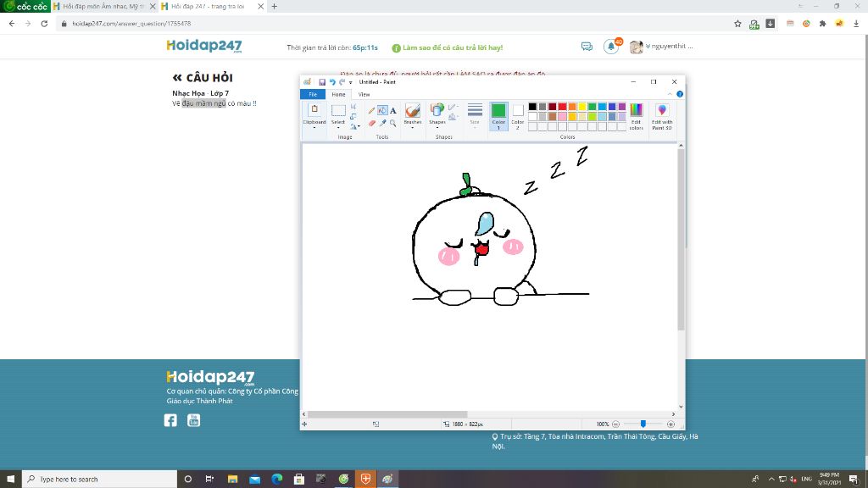Click the browser back arrow
This screenshot has height=488, width=868.
12,24
